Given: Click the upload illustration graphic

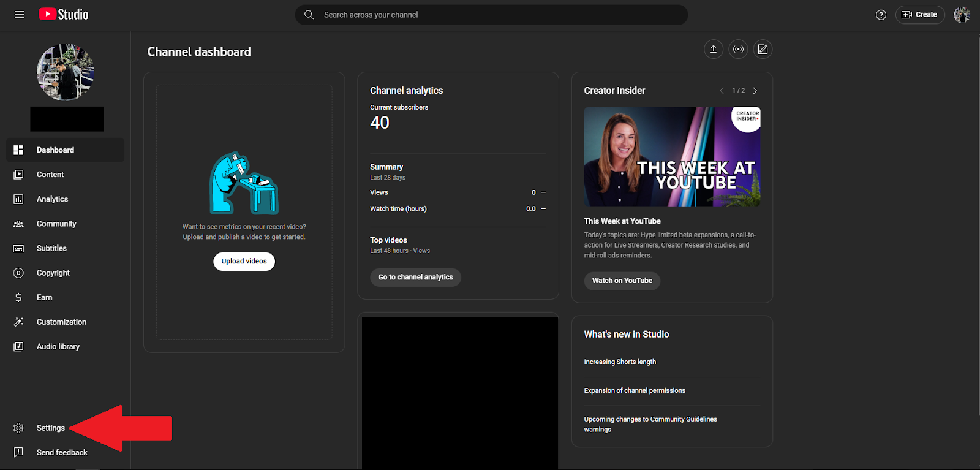Looking at the screenshot, I should coord(244,183).
